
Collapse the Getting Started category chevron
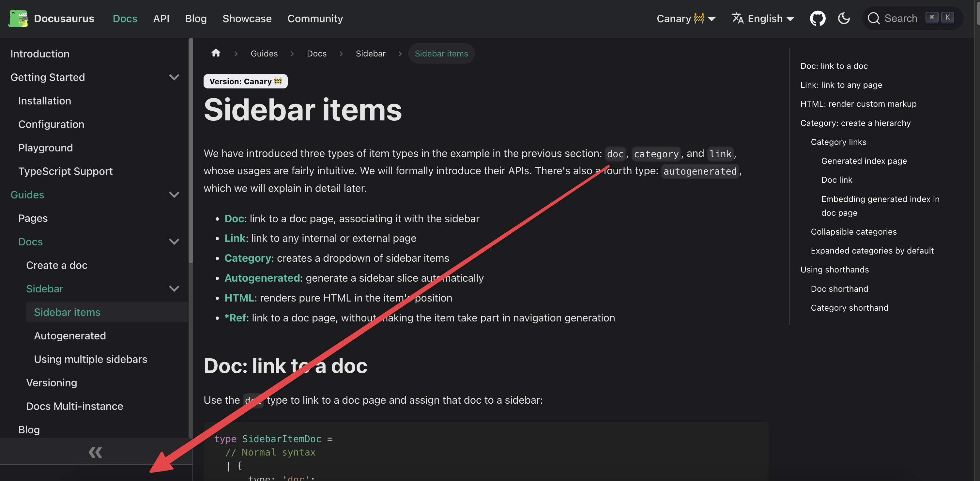pyautogui.click(x=174, y=77)
